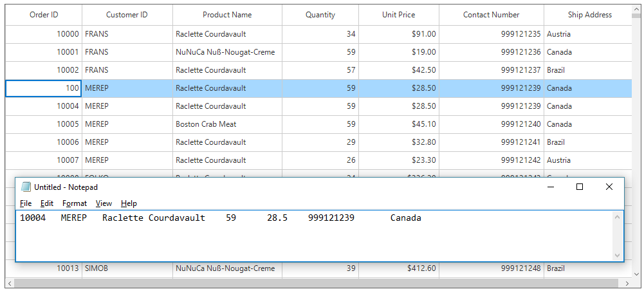Viewport: 644px width, 289px height.
Task: Maximize the Notepad window
Action: pyautogui.click(x=580, y=187)
